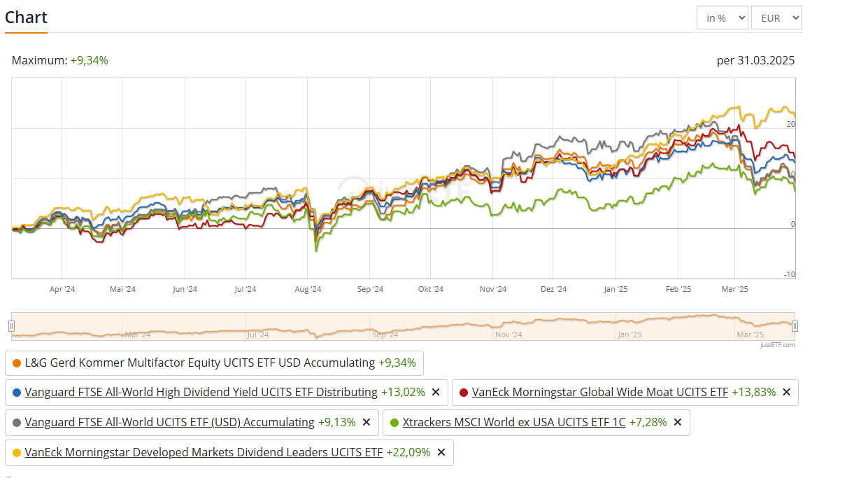Select the Chart tab heading
Screen dimensions: 868x478
click(x=26, y=17)
